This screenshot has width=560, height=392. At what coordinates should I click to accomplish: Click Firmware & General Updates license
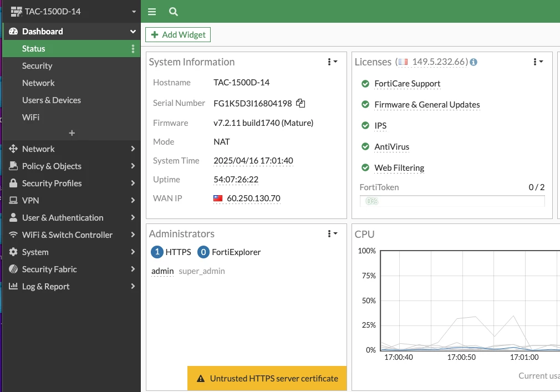tap(427, 105)
